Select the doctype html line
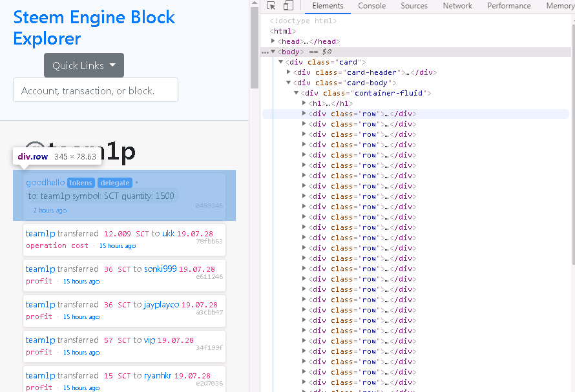The image size is (575, 392). (x=303, y=21)
